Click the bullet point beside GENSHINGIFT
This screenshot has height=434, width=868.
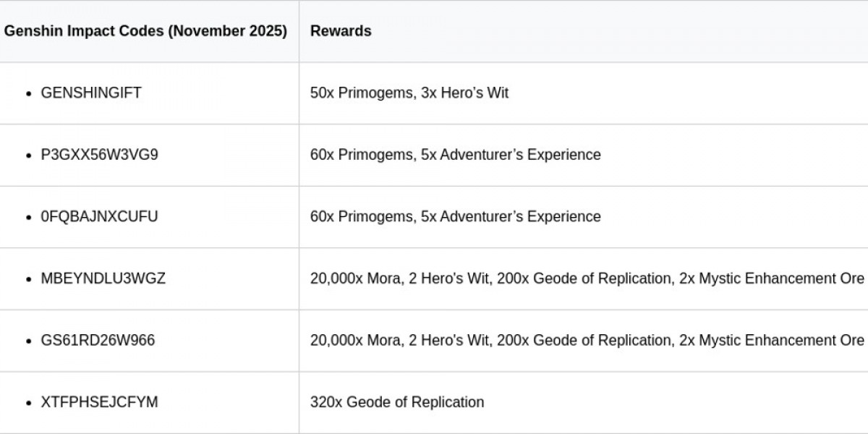point(29,93)
